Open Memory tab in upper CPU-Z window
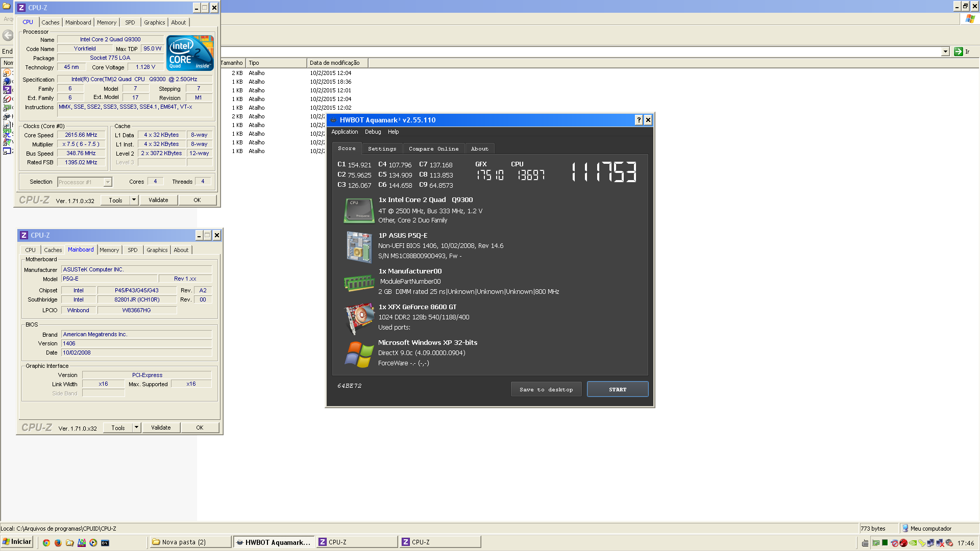The height and width of the screenshot is (551, 980). click(107, 22)
